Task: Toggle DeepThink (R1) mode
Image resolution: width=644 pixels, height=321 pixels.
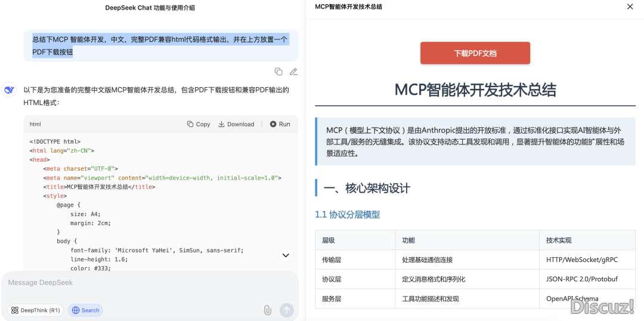Action: click(35, 310)
